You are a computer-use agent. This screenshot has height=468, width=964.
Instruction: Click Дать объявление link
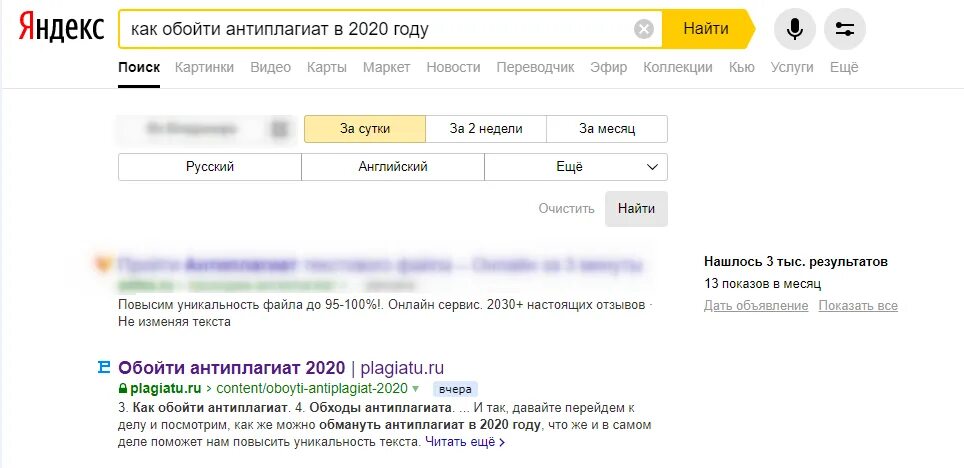click(756, 306)
